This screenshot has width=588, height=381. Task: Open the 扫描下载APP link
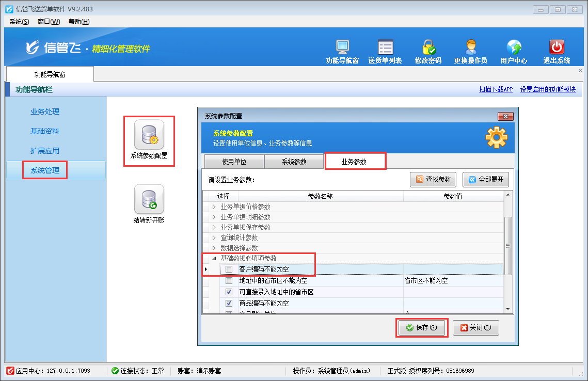pyautogui.click(x=496, y=89)
